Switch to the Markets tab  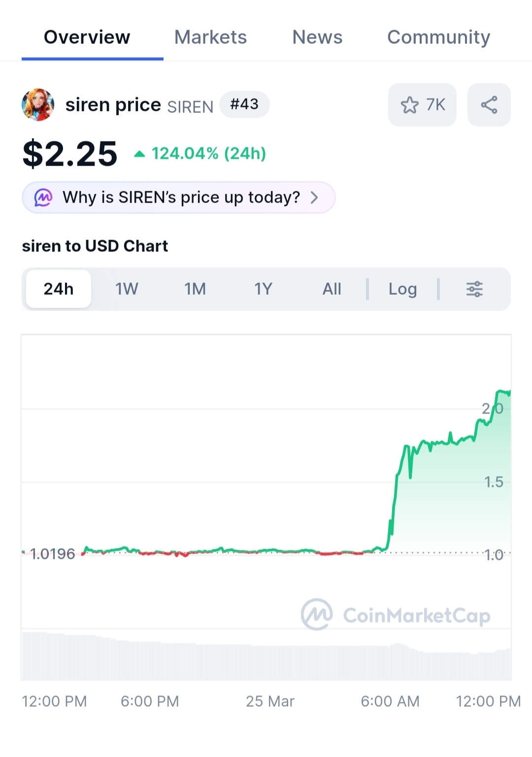click(x=210, y=37)
